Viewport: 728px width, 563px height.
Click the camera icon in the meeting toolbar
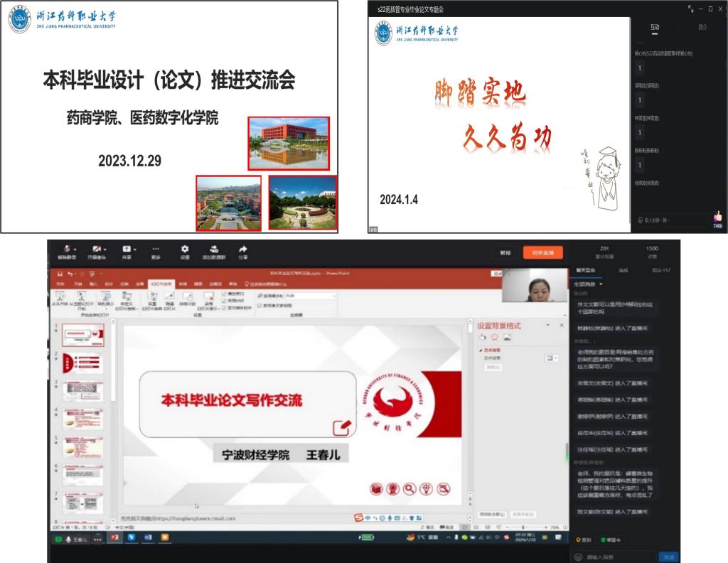[x=96, y=250]
